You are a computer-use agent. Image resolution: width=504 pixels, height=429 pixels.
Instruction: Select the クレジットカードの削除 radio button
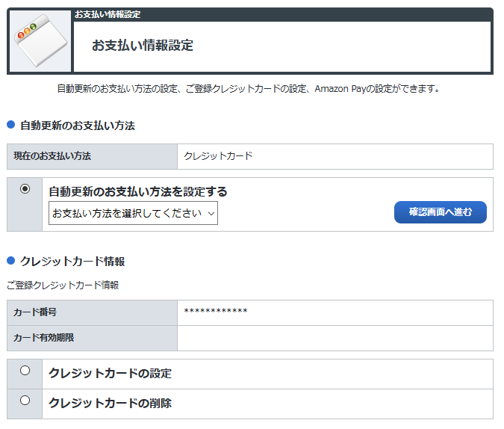[25, 401]
